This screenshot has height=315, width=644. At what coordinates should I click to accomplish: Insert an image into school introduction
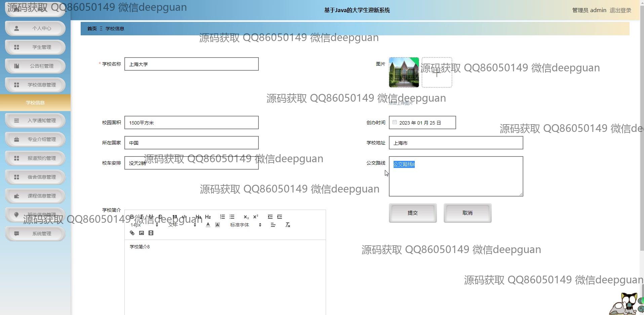pos(142,233)
